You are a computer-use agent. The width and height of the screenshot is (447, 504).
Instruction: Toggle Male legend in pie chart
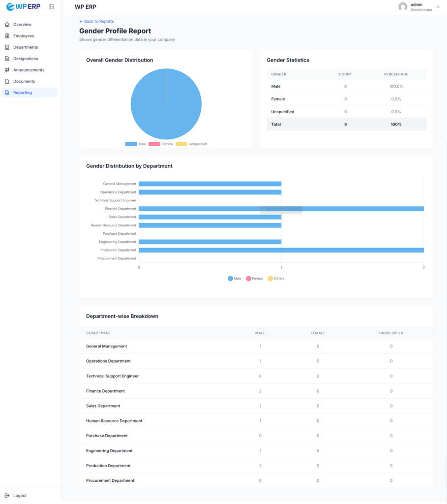click(136, 144)
